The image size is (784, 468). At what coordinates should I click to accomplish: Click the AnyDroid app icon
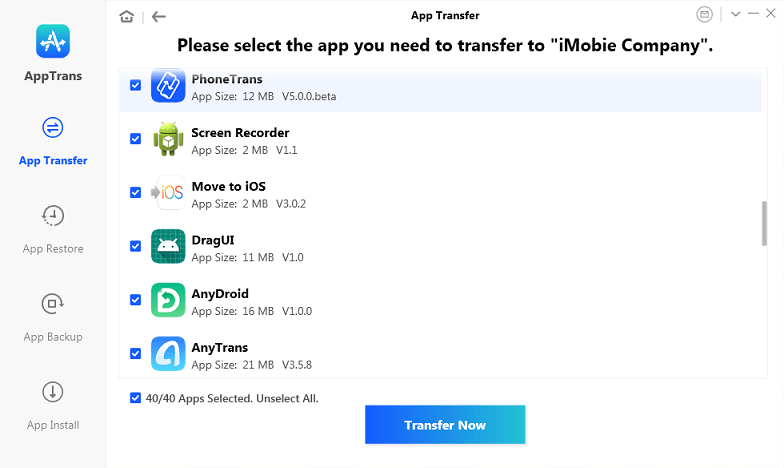(x=168, y=300)
